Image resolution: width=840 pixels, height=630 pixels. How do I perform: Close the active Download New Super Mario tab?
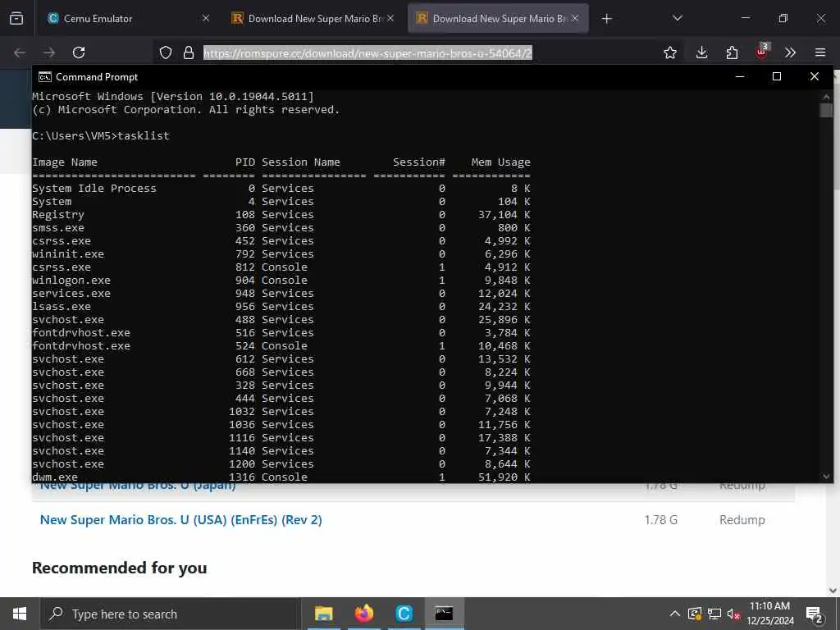click(x=575, y=18)
